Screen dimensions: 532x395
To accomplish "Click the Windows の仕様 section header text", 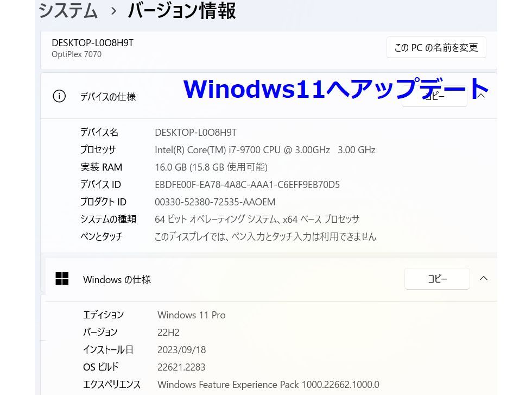I will coord(117,279).
